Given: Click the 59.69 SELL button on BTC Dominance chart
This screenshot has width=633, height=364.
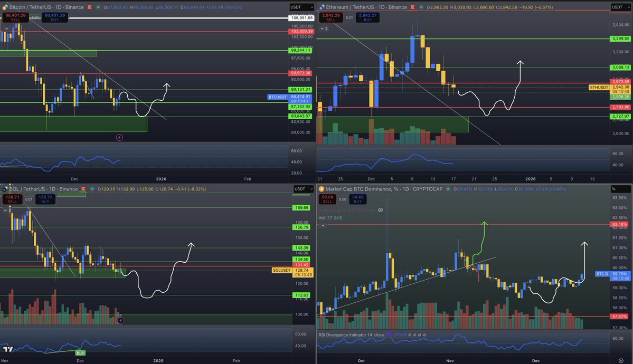Looking at the screenshot, I should [x=327, y=199].
